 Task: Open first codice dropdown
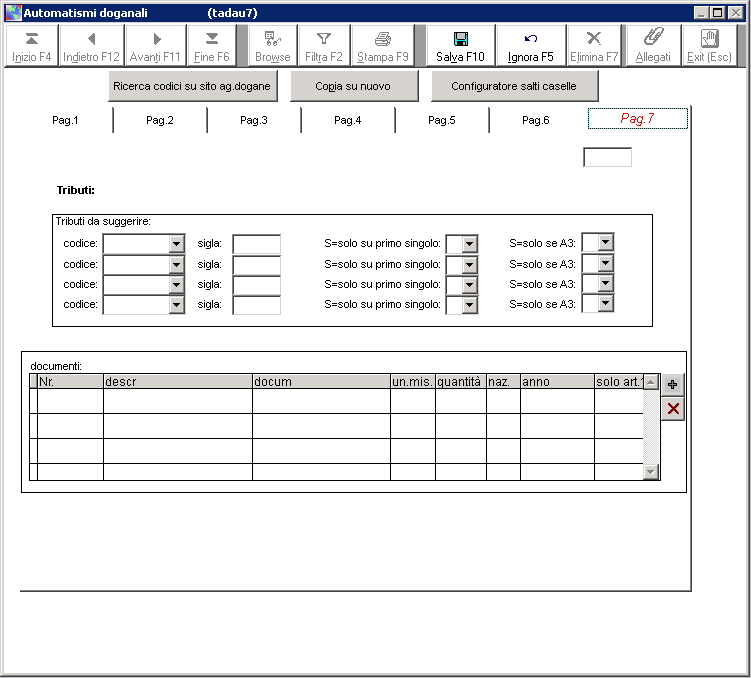coord(177,244)
